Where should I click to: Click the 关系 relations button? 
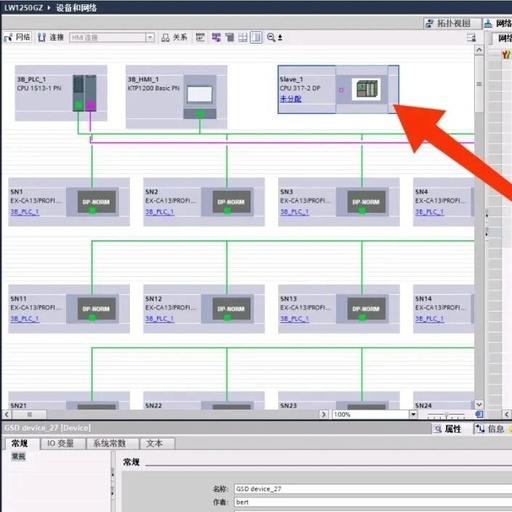174,37
